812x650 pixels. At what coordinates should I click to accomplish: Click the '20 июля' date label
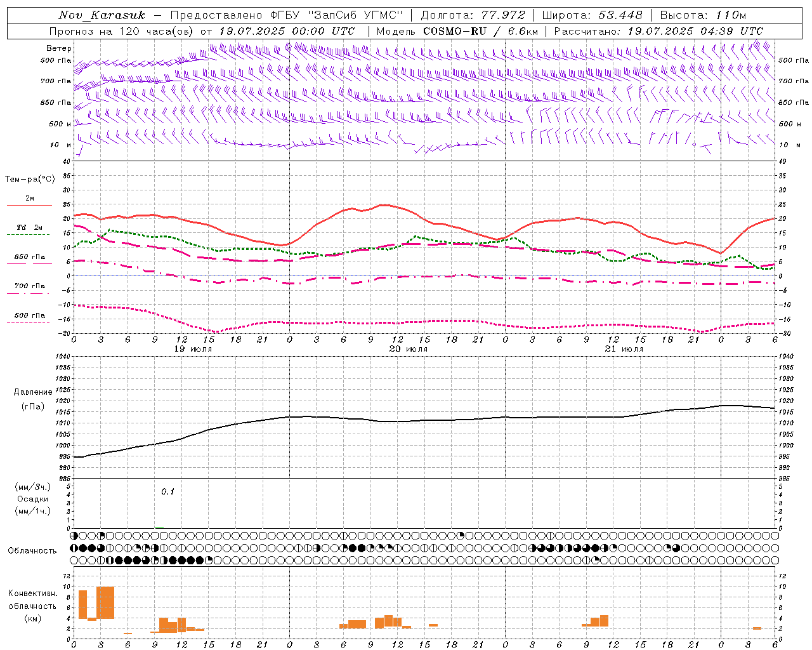click(x=409, y=349)
